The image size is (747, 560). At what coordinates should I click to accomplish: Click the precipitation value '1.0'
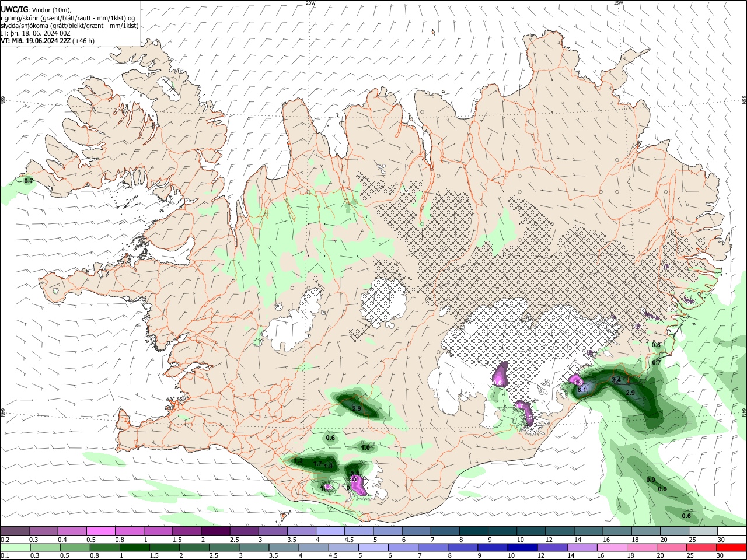point(365,447)
